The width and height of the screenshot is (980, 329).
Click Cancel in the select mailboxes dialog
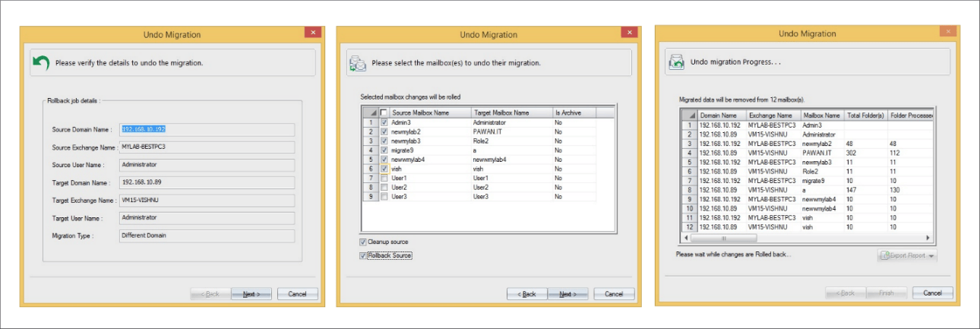point(614,294)
